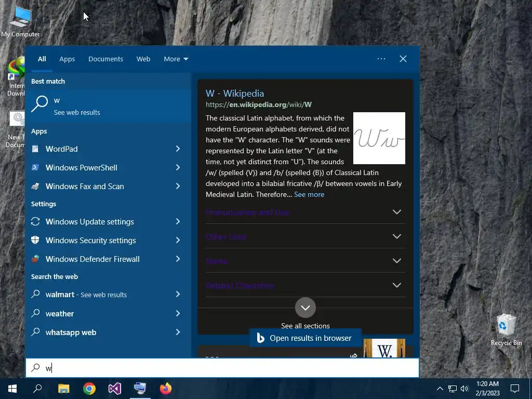Expand the Windows Security settings arrow

click(178, 240)
